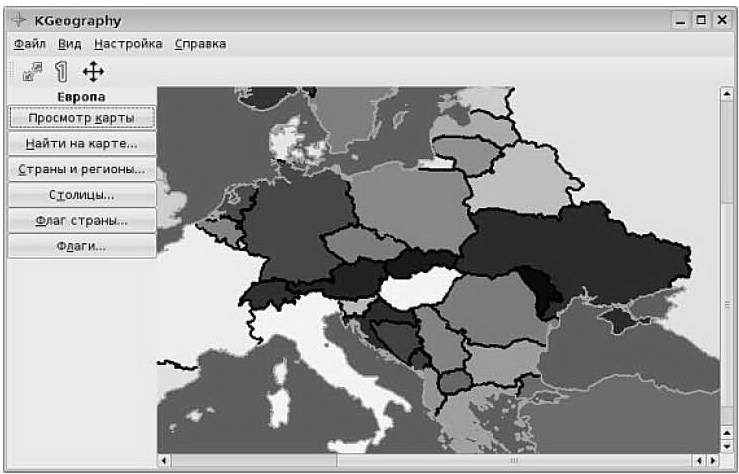Click on Germany on the map
The width and height of the screenshot is (739, 474).
coord(297,224)
